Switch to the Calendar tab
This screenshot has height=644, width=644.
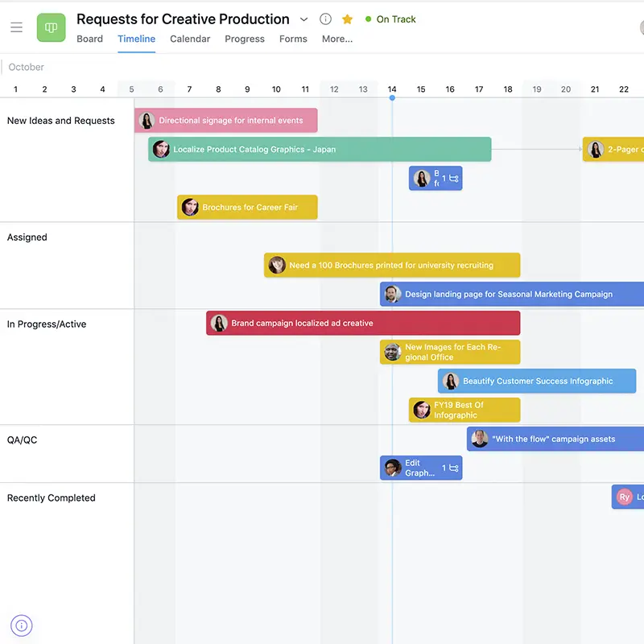pos(190,39)
